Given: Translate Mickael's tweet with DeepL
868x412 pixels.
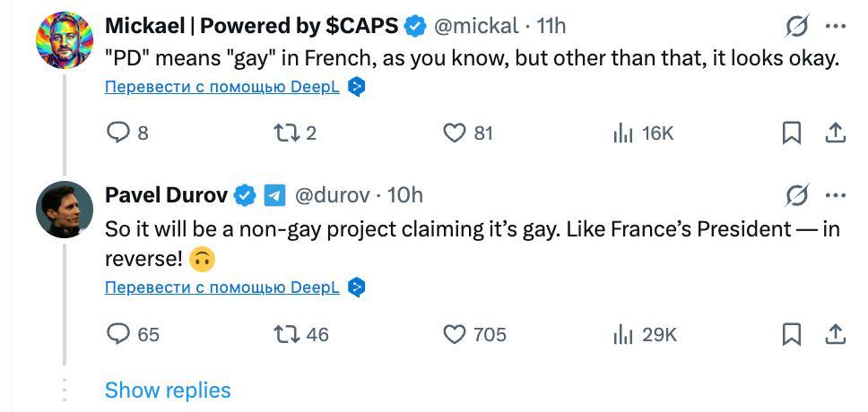Looking at the screenshot, I should tap(221, 87).
